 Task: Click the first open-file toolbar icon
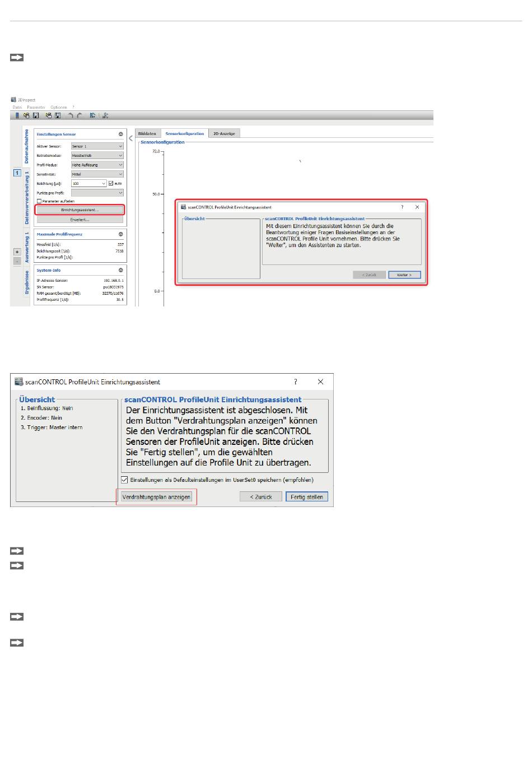tap(26, 115)
